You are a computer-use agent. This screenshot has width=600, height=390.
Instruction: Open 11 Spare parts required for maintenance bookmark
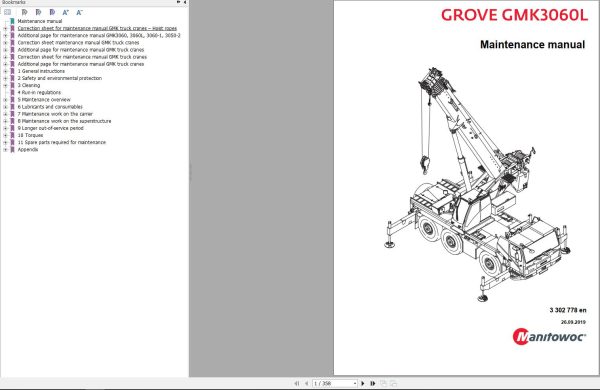[x=62, y=142]
